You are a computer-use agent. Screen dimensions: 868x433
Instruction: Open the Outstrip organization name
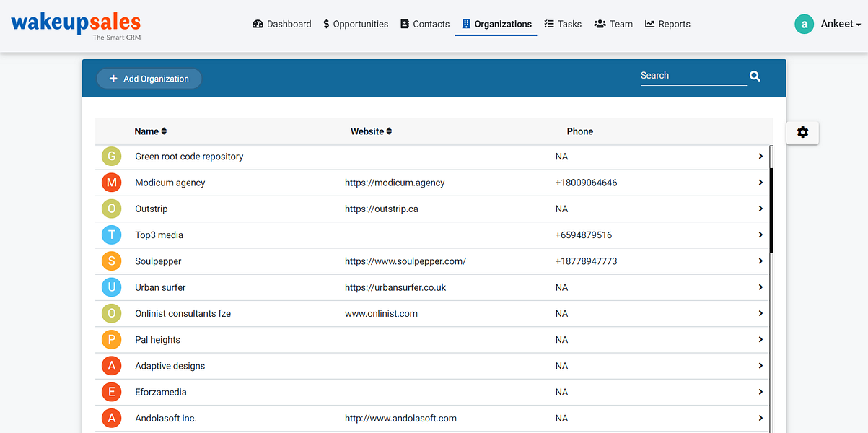point(152,209)
